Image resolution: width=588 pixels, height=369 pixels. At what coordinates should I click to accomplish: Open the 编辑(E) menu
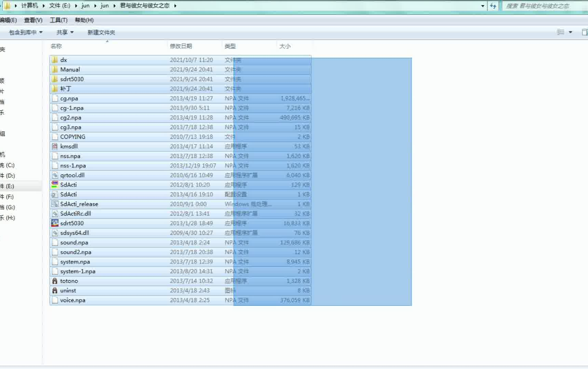tap(8, 20)
